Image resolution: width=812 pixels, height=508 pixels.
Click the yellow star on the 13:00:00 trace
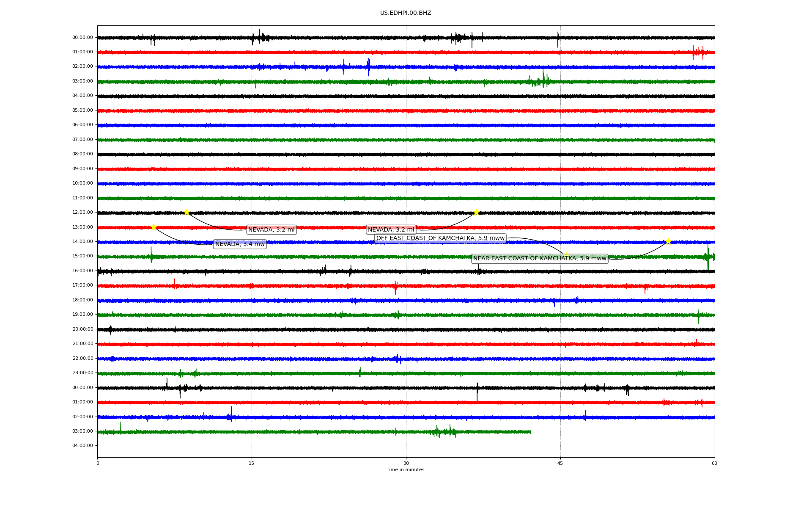[154, 227]
